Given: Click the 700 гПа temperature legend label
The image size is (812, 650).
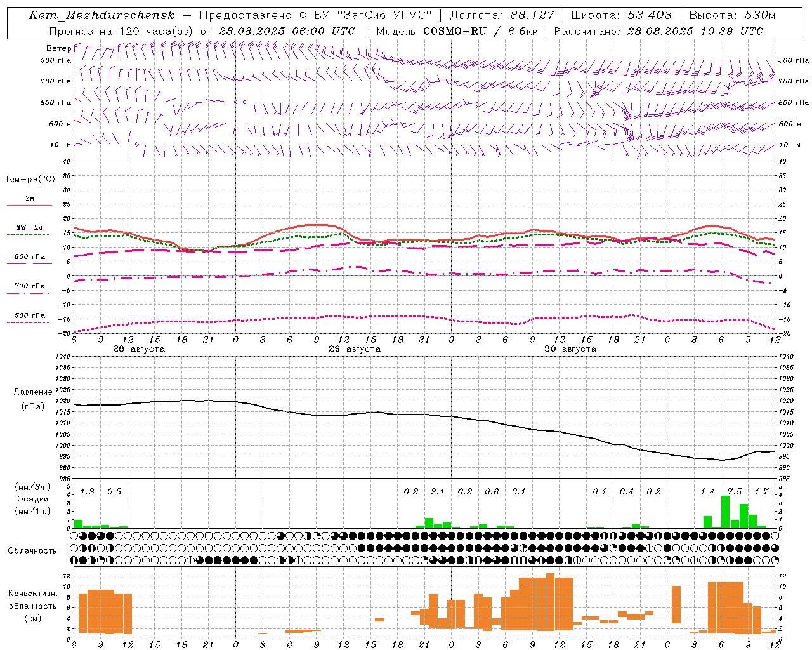Looking at the screenshot, I should point(30,286).
